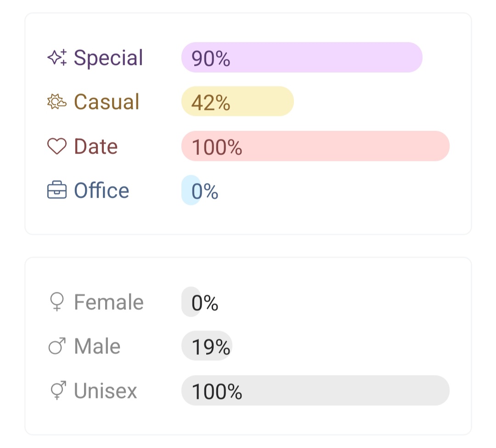Click the sun-and-cloud Casual icon

pos(57,102)
